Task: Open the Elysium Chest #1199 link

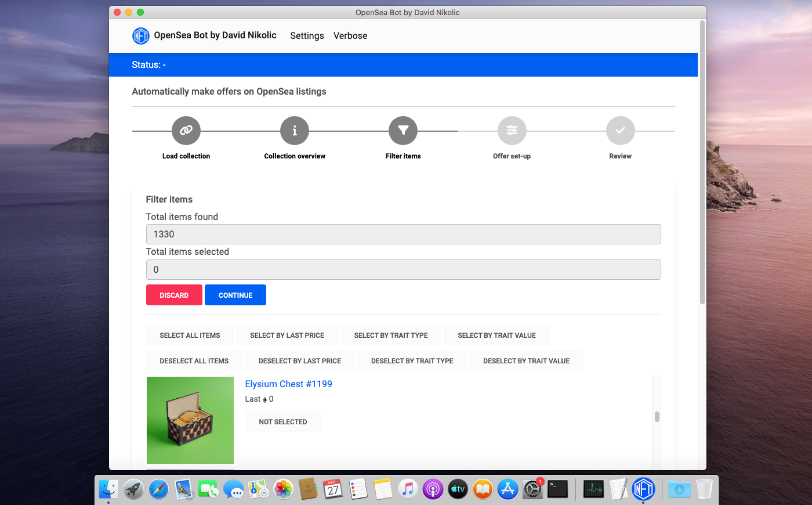Action: pyautogui.click(x=288, y=384)
